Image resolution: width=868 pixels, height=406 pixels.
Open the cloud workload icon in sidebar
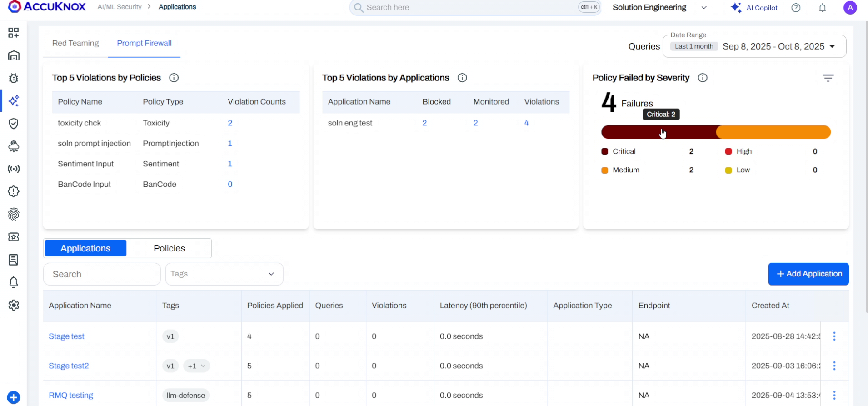[14, 146]
